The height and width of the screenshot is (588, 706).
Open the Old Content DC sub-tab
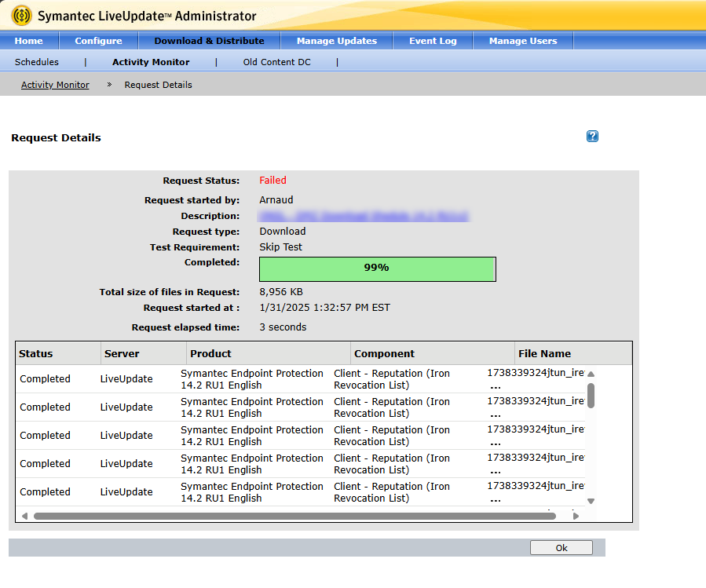[x=277, y=62]
